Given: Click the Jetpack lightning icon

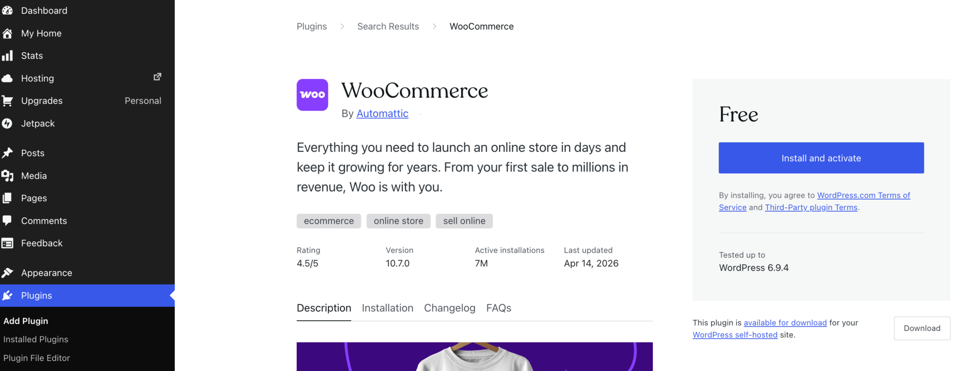Looking at the screenshot, I should 8,123.
